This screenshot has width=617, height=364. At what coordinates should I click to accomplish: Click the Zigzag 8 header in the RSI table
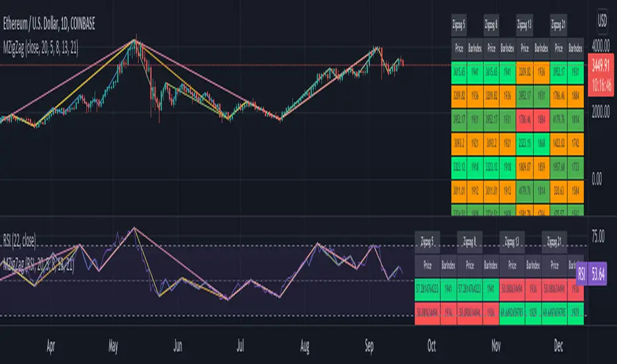(470, 242)
